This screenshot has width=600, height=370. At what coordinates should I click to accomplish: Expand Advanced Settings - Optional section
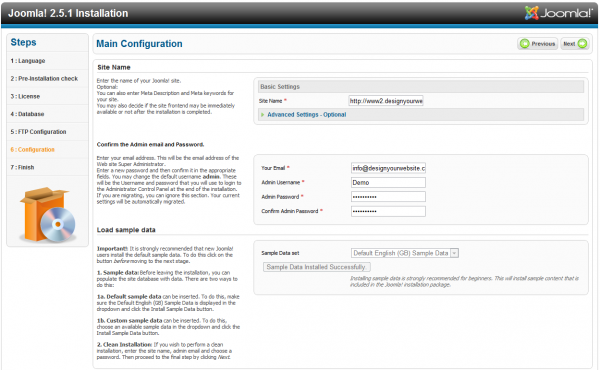click(x=307, y=114)
